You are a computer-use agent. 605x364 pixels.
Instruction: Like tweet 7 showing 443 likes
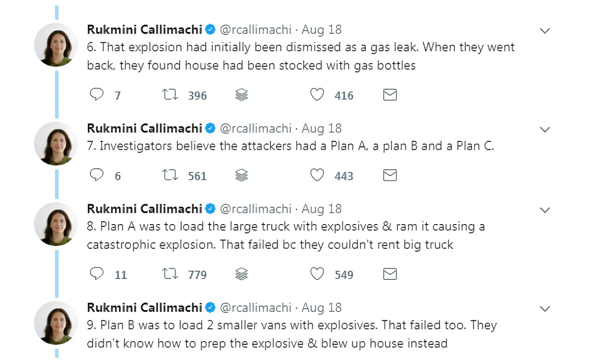tap(317, 175)
